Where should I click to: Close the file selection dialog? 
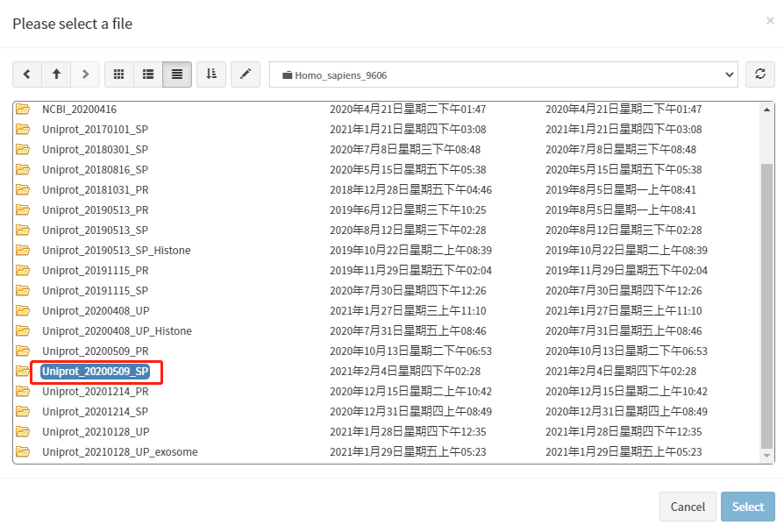point(770,21)
